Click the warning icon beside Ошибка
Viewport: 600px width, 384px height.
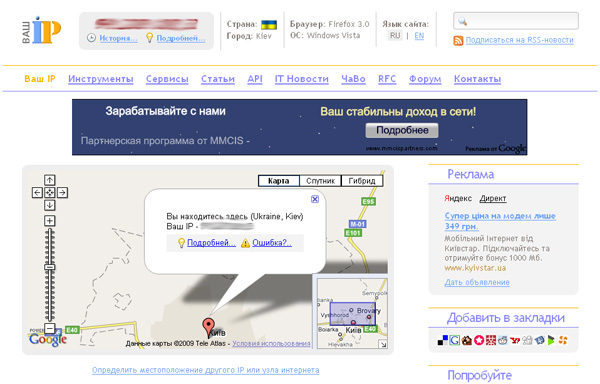pyautogui.click(x=245, y=243)
